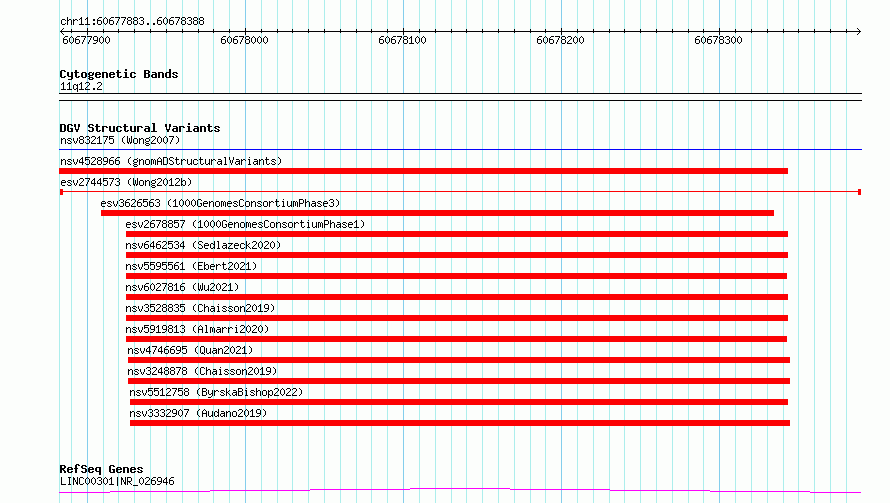
Task: Select gene LINC00301|NR_026946 label
Action: [x=117, y=481]
